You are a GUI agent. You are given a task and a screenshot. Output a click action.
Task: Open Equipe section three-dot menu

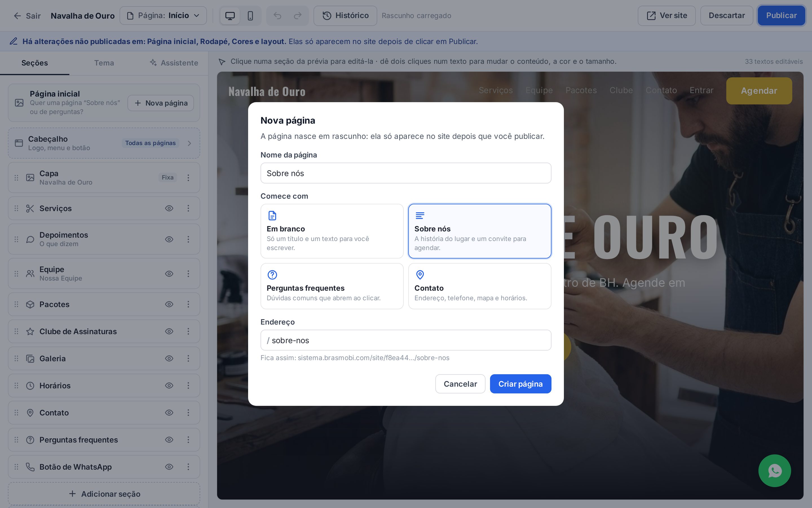(x=188, y=273)
